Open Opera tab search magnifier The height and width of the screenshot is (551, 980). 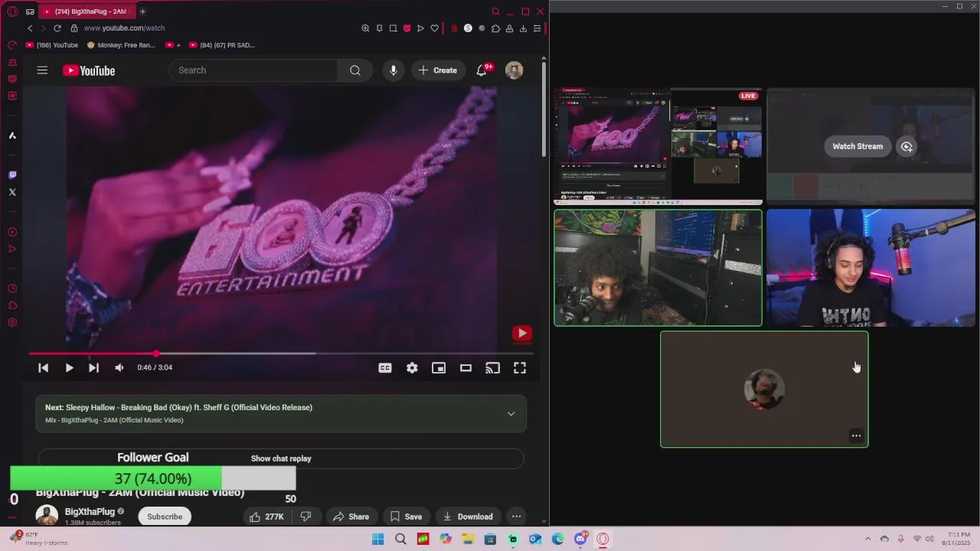click(x=495, y=11)
